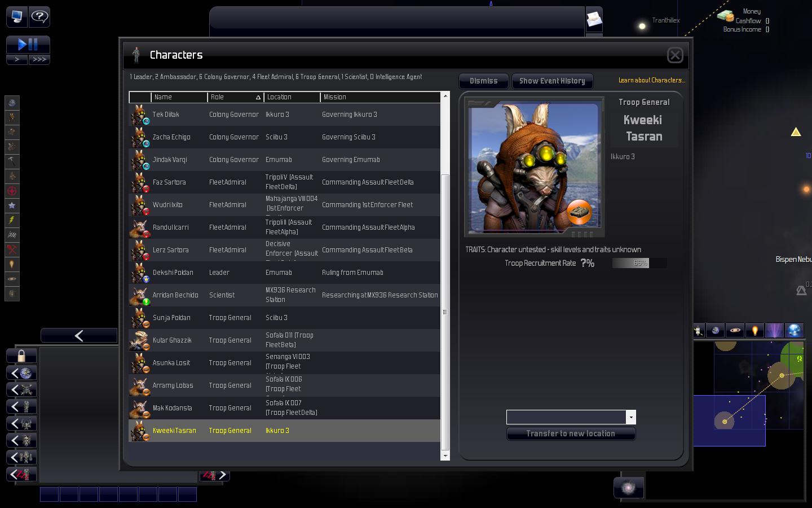Viewport: 812px width, 508px height.
Task: Click the red target icon in left sidebar
Action: coord(12,191)
